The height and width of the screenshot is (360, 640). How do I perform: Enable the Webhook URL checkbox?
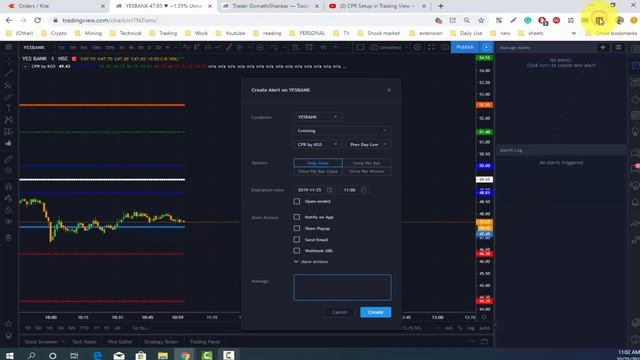297,250
